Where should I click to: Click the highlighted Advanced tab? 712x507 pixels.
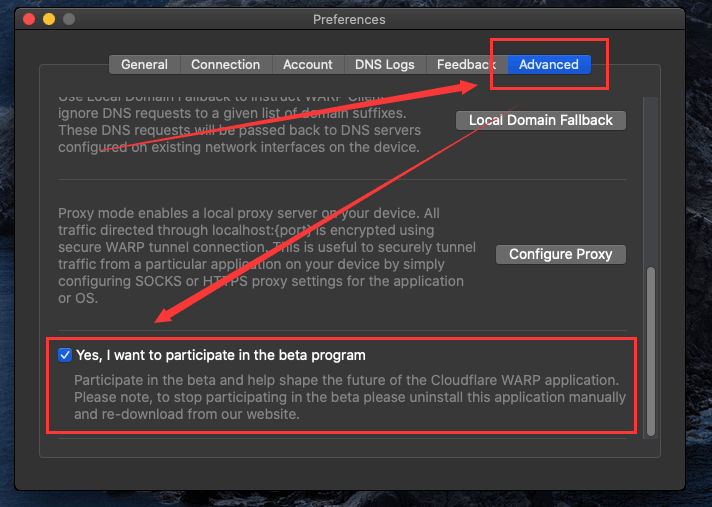(x=548, y=64)
